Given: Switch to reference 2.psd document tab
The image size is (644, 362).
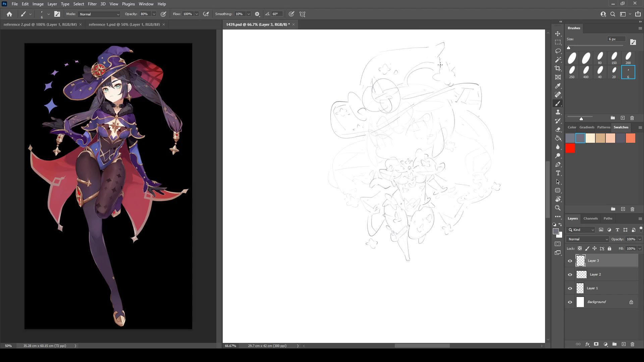Looking at the screenshot, I should coord(40,24).
